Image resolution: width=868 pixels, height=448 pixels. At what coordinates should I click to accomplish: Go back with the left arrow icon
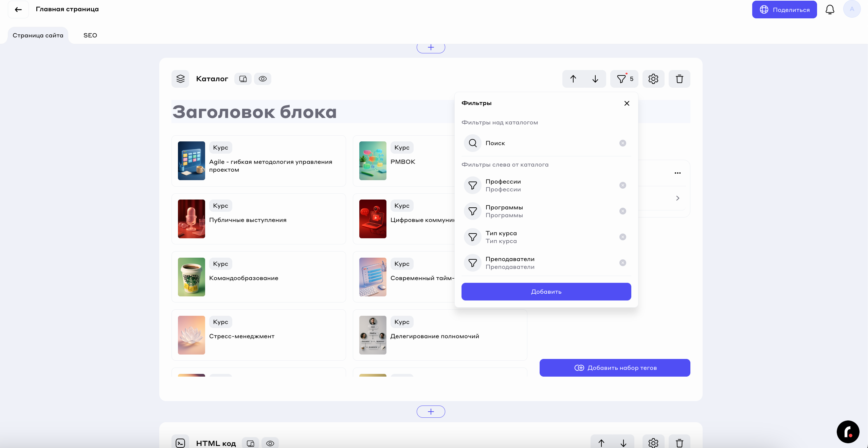coord(18,10)
